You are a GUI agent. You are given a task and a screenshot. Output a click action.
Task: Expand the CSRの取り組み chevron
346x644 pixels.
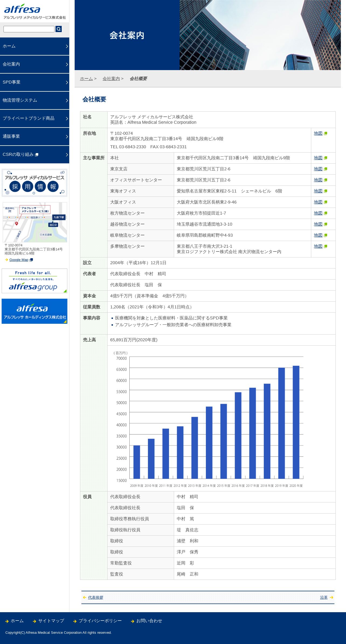[67, 155]
